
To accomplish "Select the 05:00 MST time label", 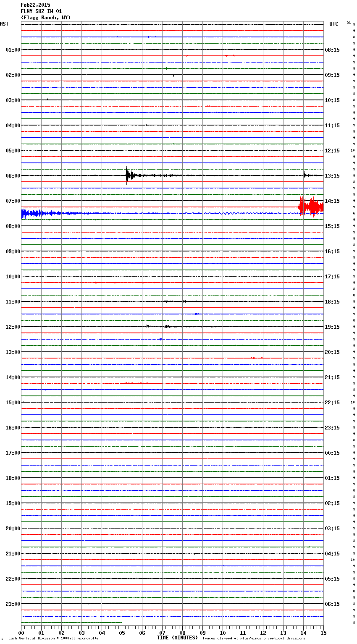I will click(x=13, y=151).
